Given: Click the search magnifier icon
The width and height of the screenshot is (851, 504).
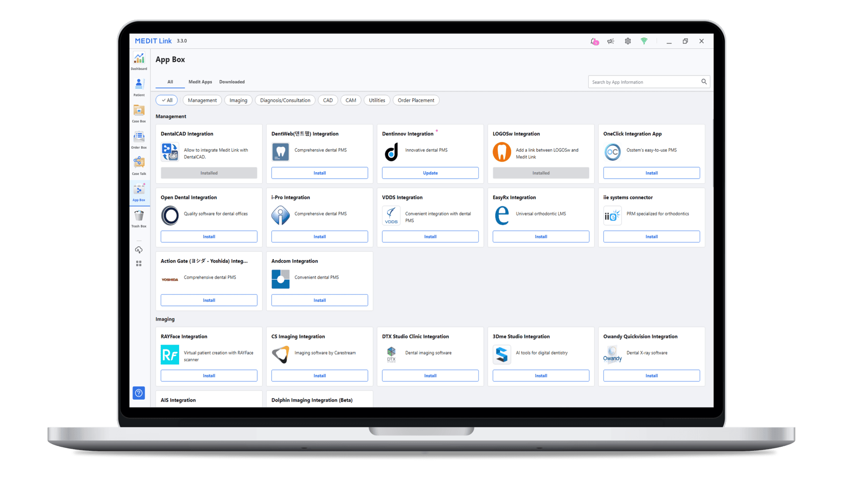Looking at the screenshot, I should pyautogui.click(x=704, y=81).
